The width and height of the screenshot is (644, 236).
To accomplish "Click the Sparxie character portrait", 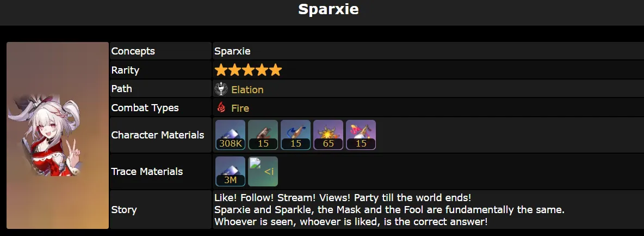I will (x=58, y=135).
